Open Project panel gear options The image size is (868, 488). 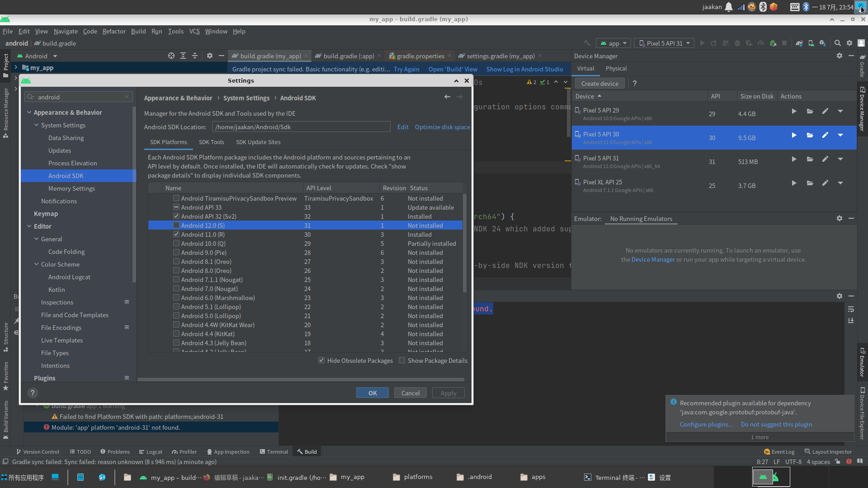click(x=210, y=56)
